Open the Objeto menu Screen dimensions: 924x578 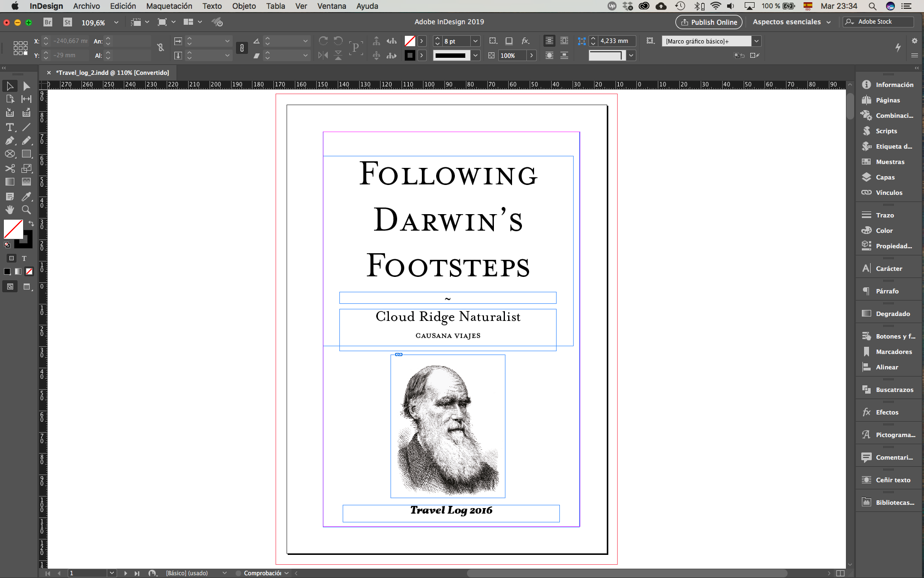244,6
